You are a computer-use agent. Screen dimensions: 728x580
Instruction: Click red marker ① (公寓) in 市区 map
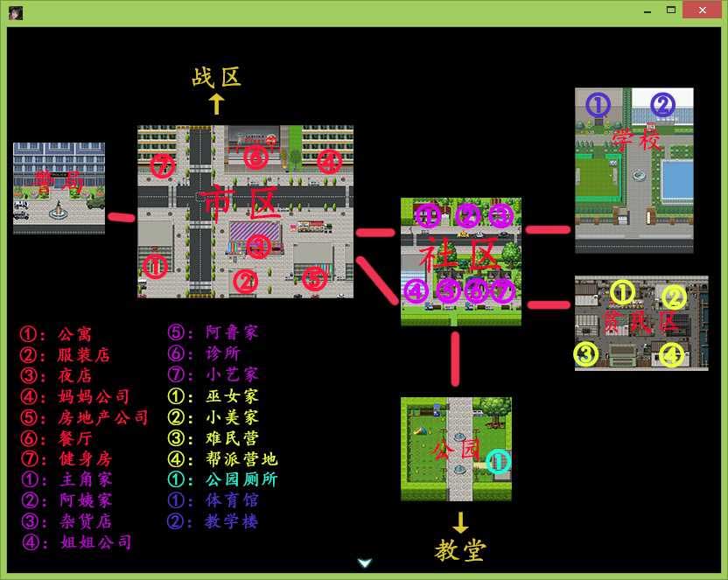coord(155,266)
